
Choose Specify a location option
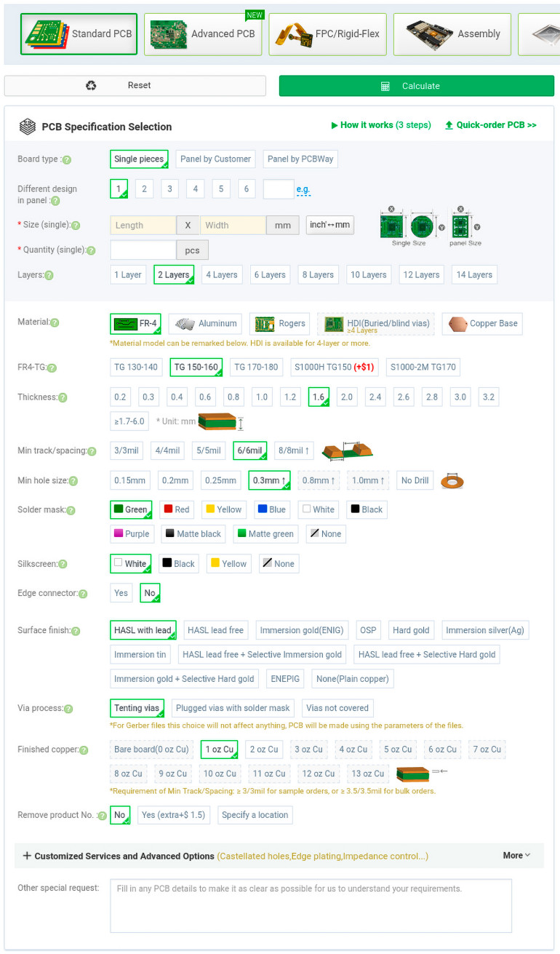click(255, 815)
